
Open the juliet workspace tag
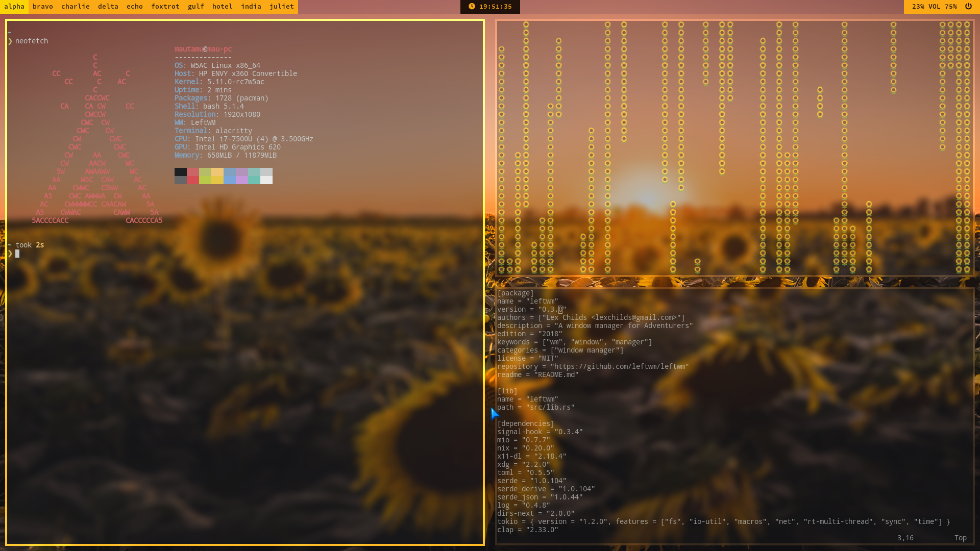282,7
